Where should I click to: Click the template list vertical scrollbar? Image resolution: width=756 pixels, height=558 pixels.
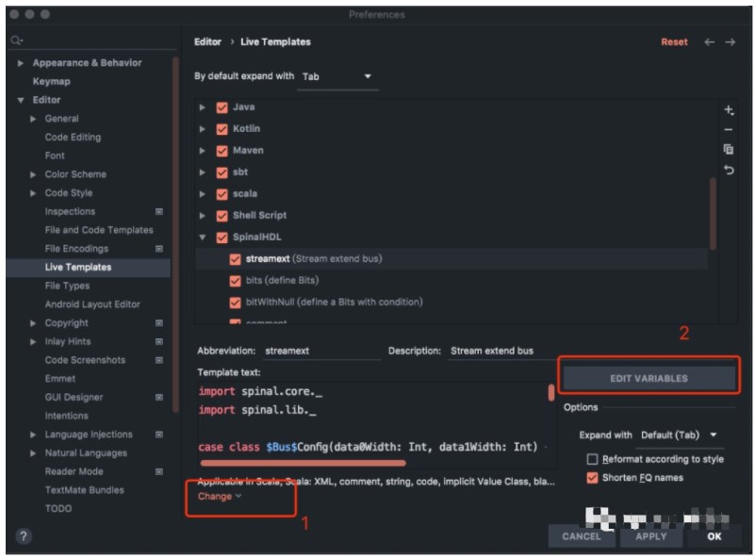pos(713,214)
